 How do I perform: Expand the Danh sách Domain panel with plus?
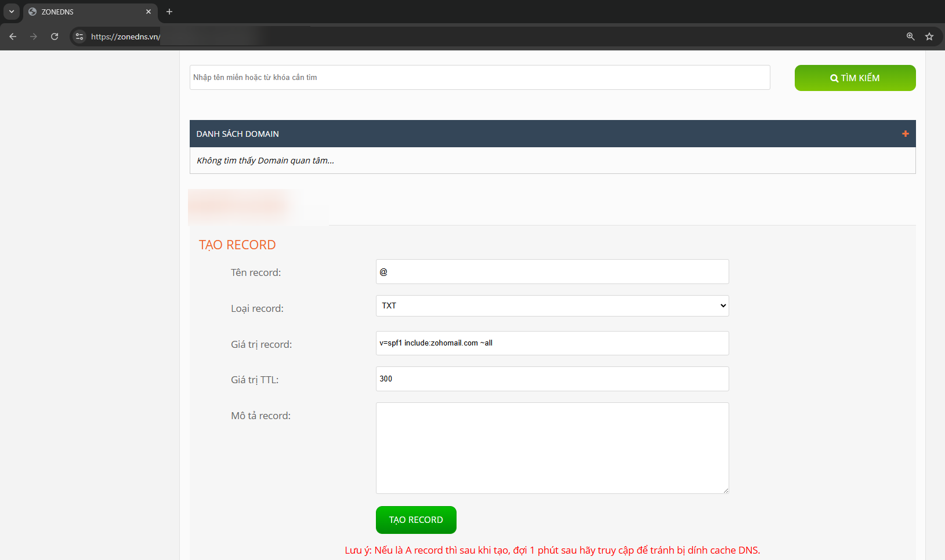905,134
